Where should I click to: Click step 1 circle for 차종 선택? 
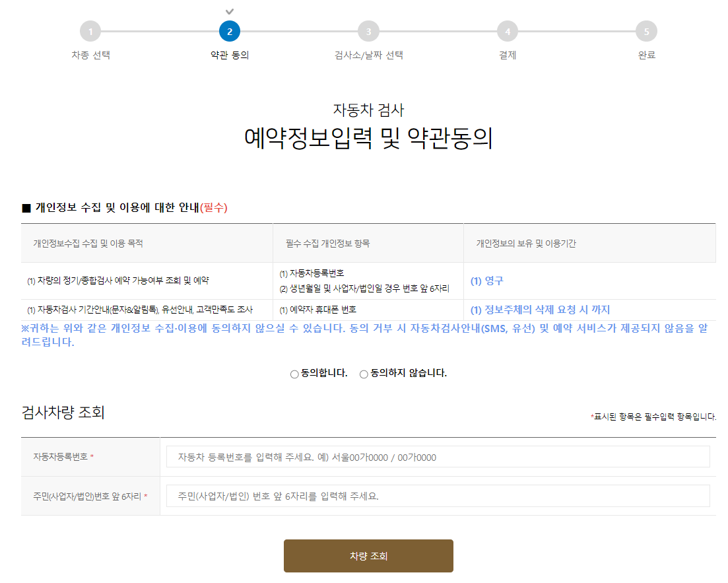[x=90, y=32]
